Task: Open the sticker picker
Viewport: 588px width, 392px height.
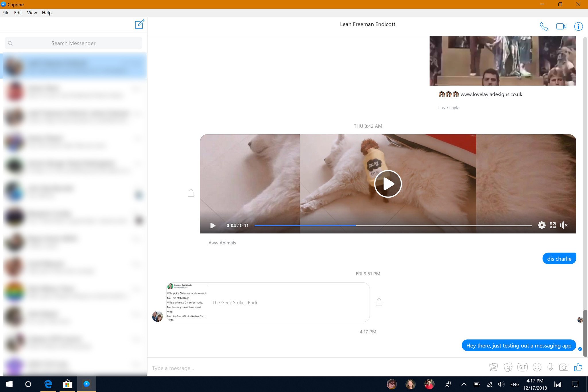Action: (508, 367)
